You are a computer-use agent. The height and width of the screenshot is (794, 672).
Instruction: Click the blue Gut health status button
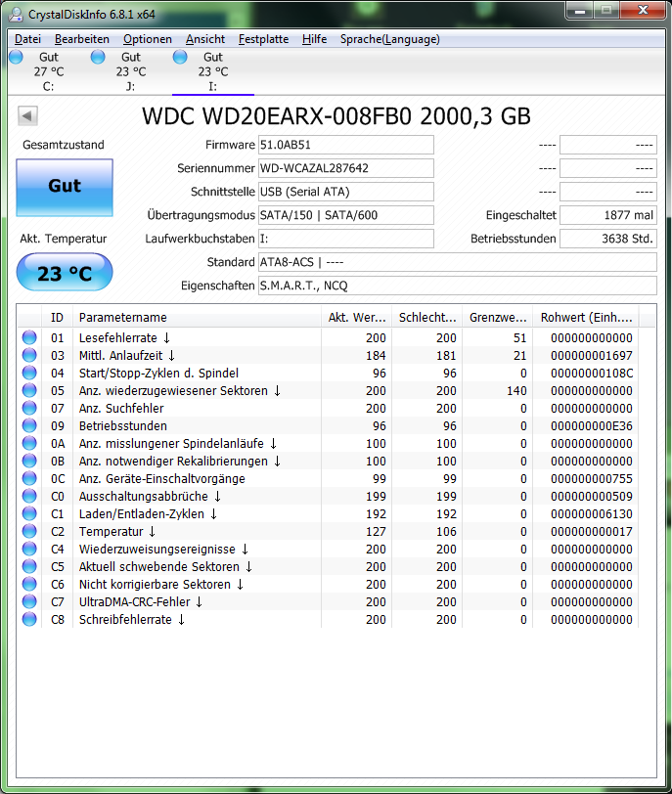65,188
